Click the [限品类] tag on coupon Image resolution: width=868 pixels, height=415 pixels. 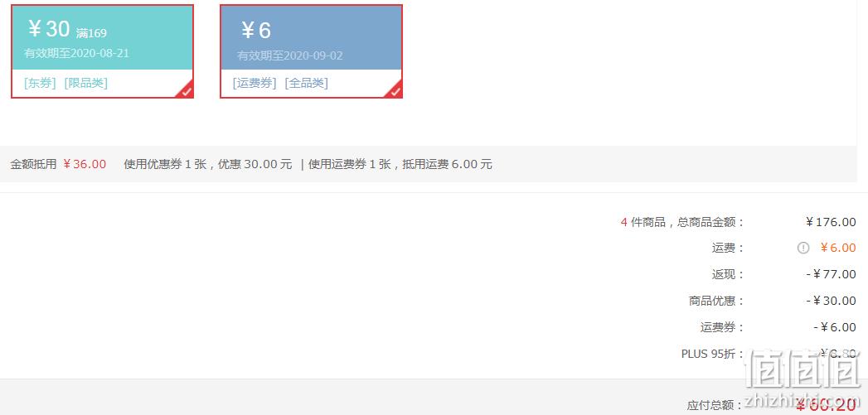[85, 83]
